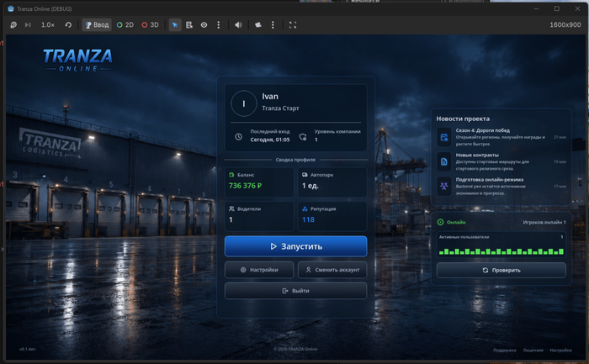Screen dimensions: 589x364
Task: Click the fullscreen expand icon
Action: click(x=293, y=24)
